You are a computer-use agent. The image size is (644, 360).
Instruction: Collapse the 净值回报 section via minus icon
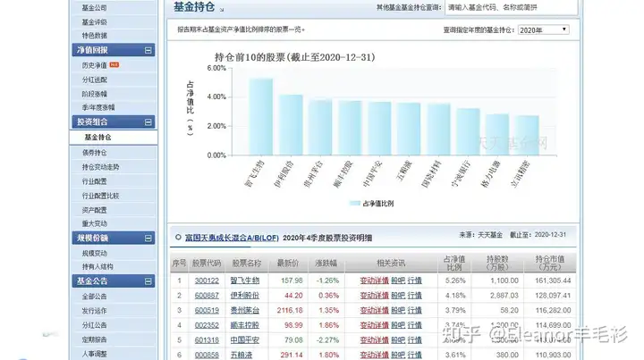tap(148, 50)
